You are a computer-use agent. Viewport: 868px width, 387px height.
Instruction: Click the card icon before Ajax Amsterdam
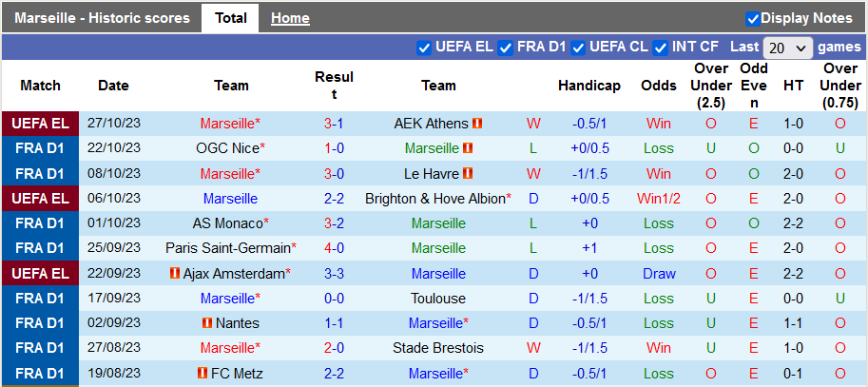coord(175,274)
